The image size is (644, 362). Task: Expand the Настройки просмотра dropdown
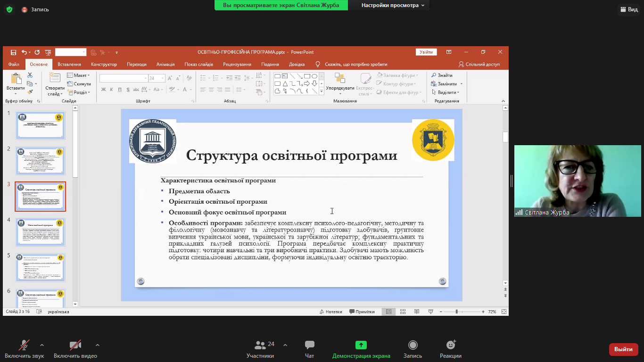[393, 5]
